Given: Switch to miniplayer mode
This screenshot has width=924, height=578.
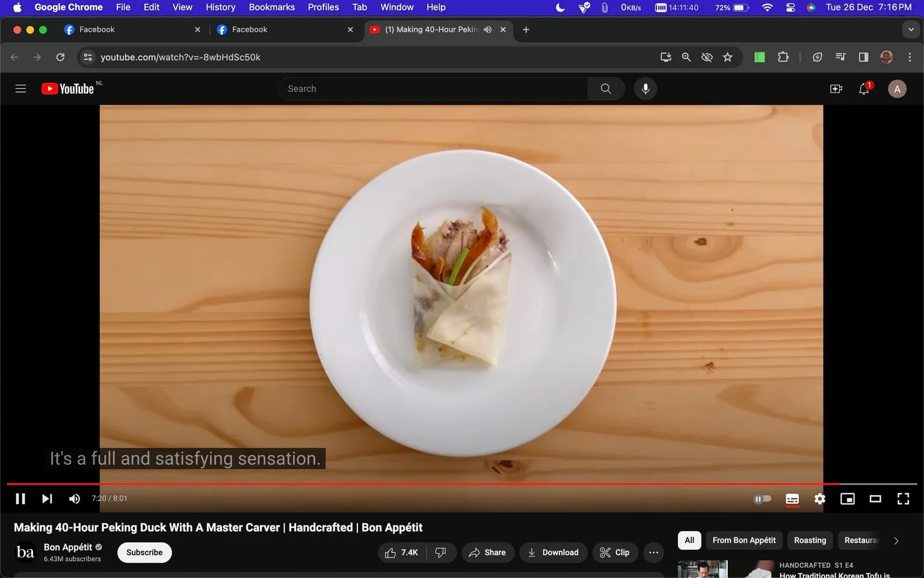Looking at the screenshot, I should click(x=847, y=499).
